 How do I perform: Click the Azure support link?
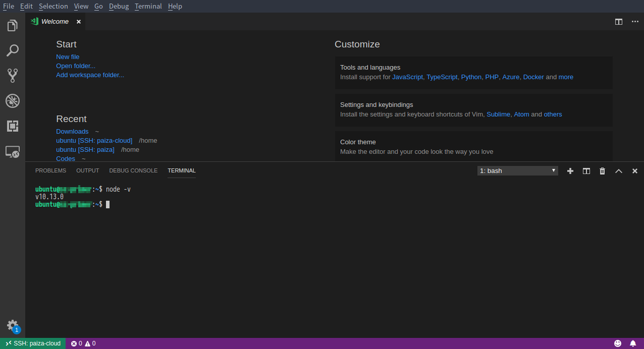[x=511, y=77]
